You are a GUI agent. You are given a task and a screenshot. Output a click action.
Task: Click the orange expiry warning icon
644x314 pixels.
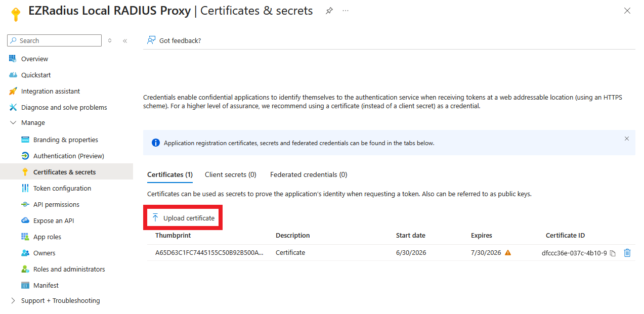point(508,252)
